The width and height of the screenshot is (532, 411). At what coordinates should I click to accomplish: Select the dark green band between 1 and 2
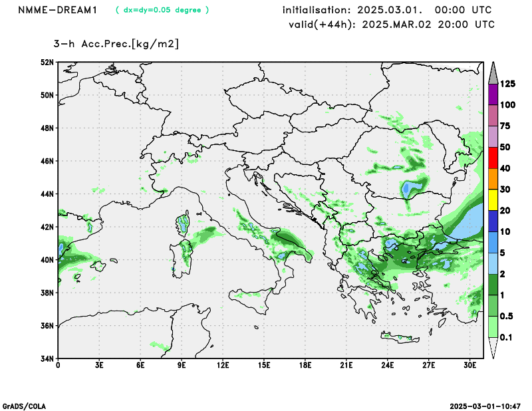[x=493, y=285]
